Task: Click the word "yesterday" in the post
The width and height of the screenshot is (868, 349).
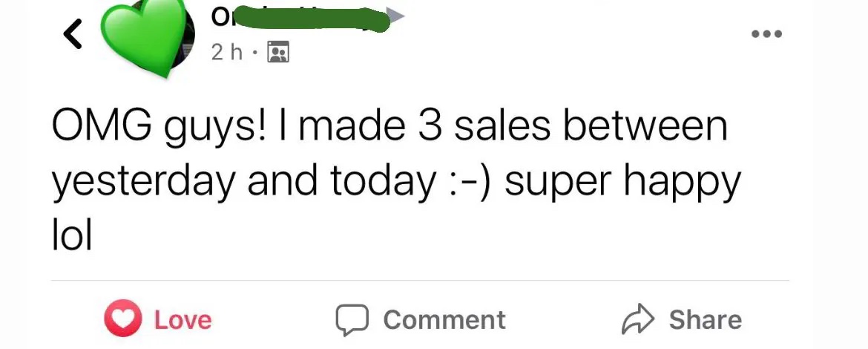Action: tap(142, 182)
